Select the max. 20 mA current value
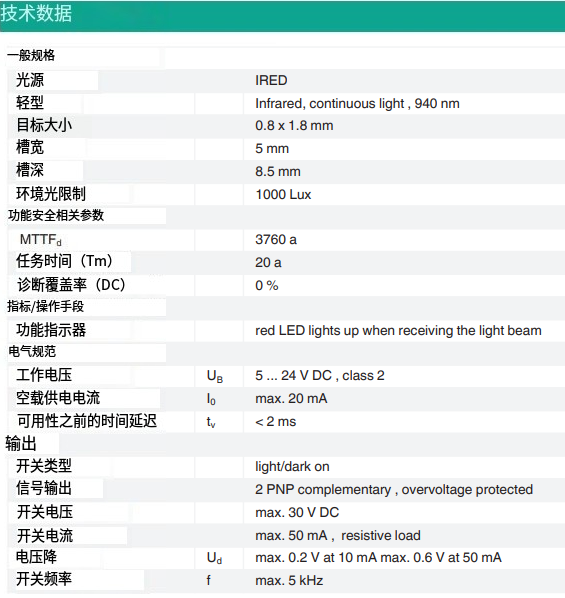This screenshot has width=565, height=598. click(291, 399)
